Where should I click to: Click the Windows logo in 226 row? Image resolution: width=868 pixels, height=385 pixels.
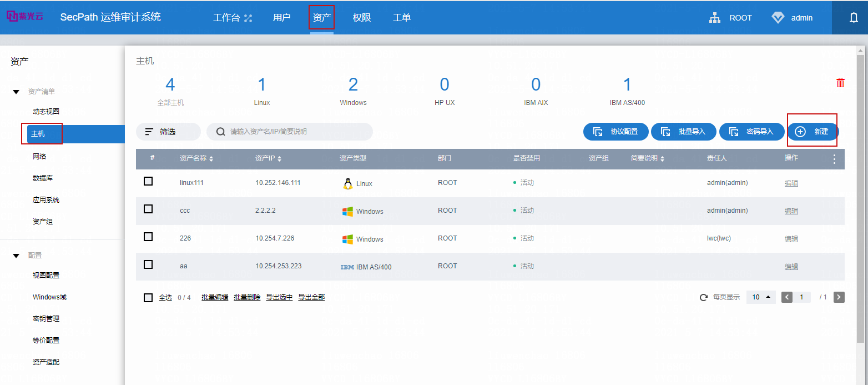tap(347, 239)
